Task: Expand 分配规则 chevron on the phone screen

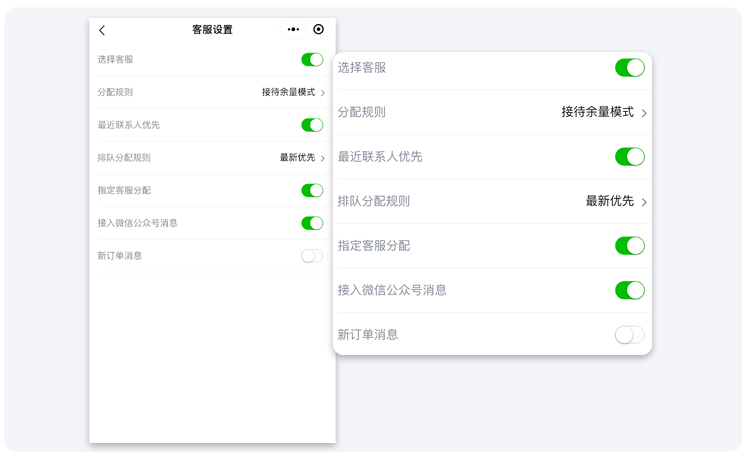Action: coord(323,93)
